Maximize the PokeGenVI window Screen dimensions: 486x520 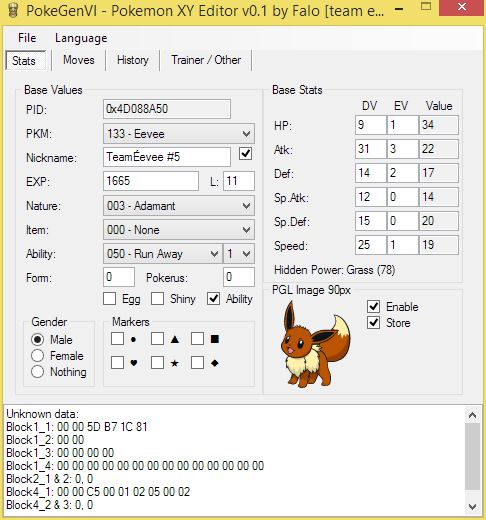coord(426,7)
